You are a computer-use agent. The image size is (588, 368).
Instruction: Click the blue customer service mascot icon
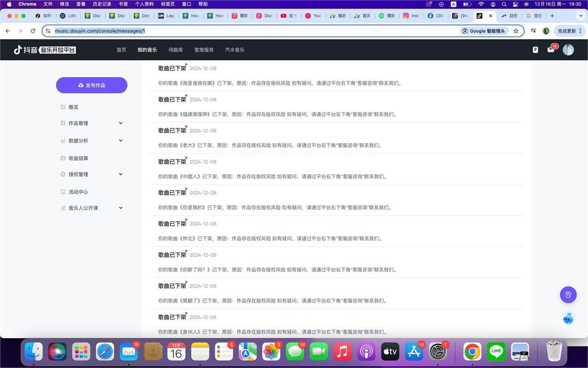point(568,318)
